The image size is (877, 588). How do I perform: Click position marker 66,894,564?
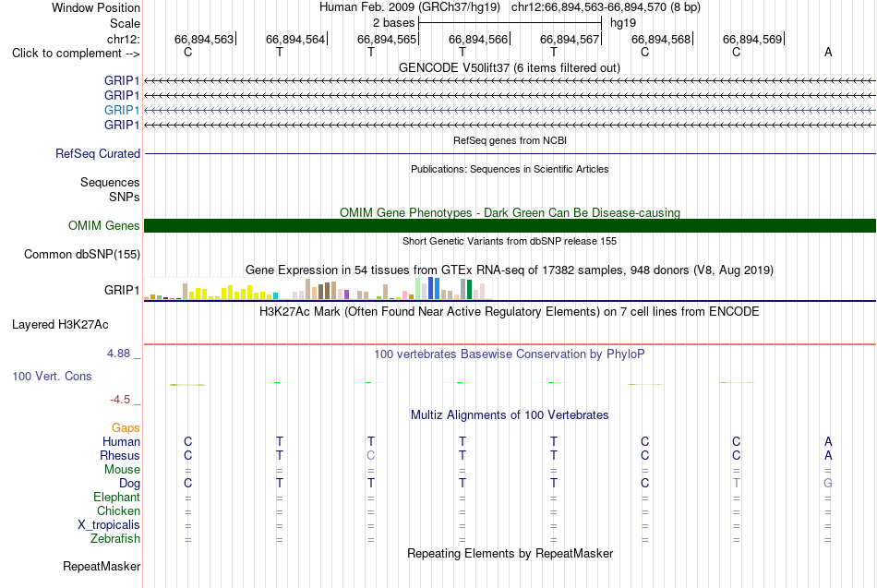coord(295,39)
